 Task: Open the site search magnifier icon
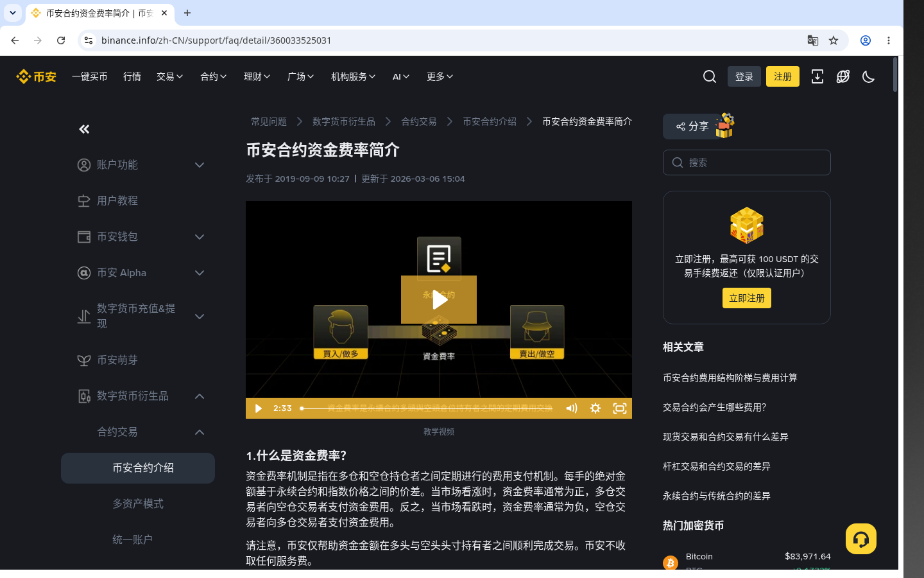pyautogui.click(x=710, y=76)
